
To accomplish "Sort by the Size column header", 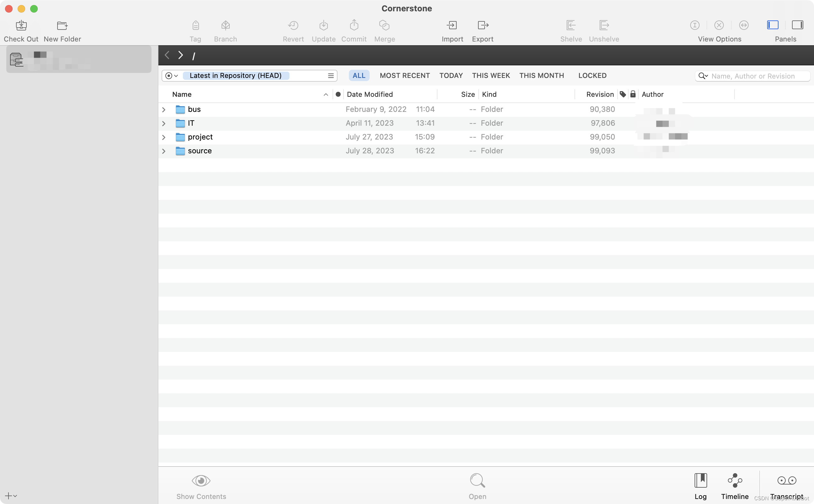I will tap(458, 94).
